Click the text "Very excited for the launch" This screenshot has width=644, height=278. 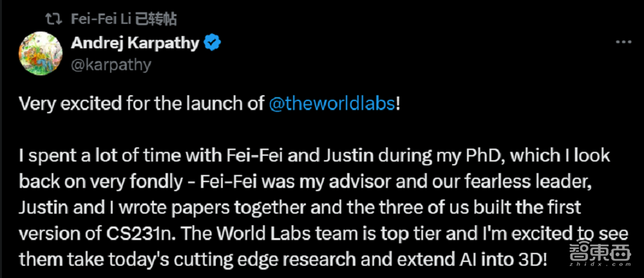coord(110,104)
